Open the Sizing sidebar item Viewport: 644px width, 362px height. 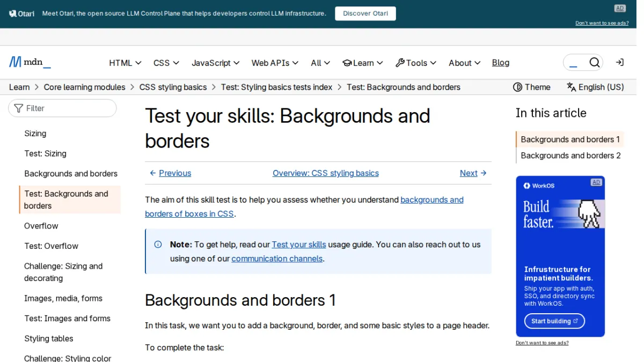click(35, 134)
